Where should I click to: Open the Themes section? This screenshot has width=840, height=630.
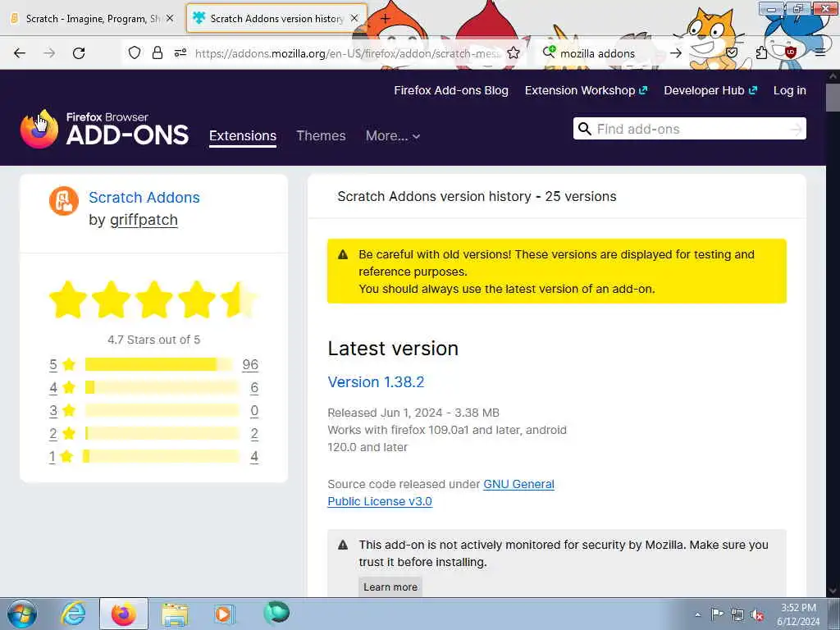[321, 135]
